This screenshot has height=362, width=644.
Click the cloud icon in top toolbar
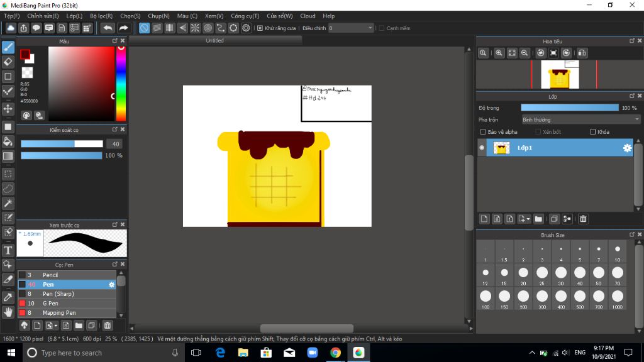tap(11, 28)
